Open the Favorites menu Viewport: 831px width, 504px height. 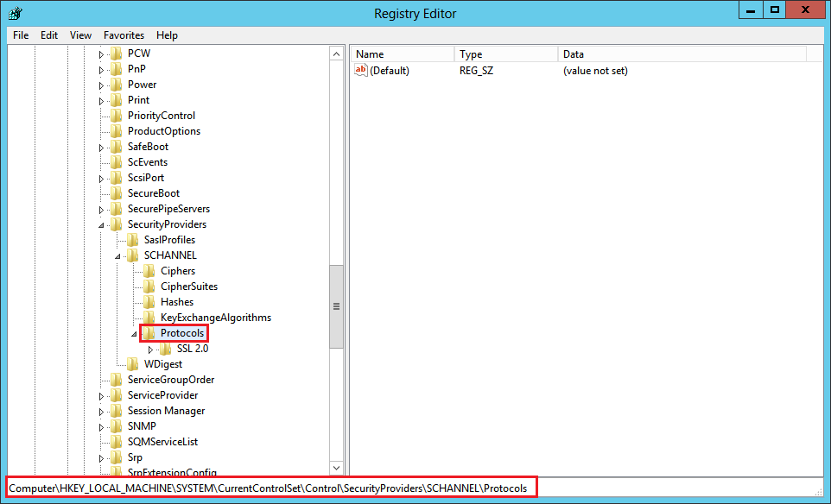pos(124,35)
